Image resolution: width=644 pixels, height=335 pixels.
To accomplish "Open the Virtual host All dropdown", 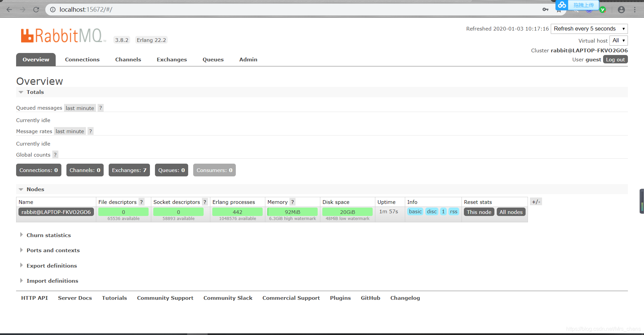I will pyautogui.click(x=619, y=41).
